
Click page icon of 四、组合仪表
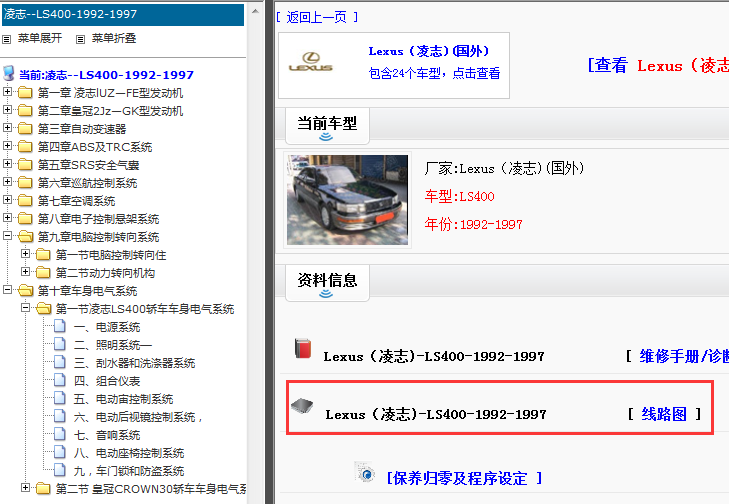pyautogui.click(x=60, y=380)
